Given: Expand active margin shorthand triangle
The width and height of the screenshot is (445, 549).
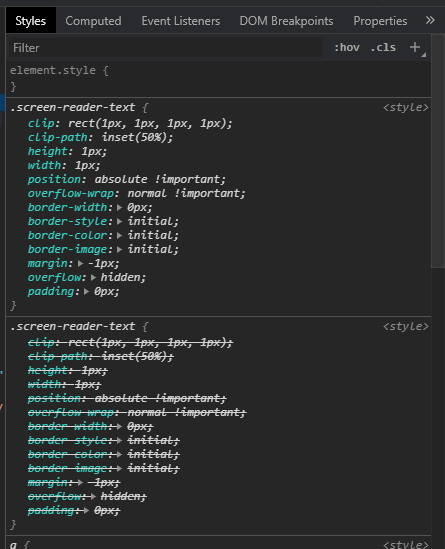Looking at the screenshot, I should (x=80, y=263).
